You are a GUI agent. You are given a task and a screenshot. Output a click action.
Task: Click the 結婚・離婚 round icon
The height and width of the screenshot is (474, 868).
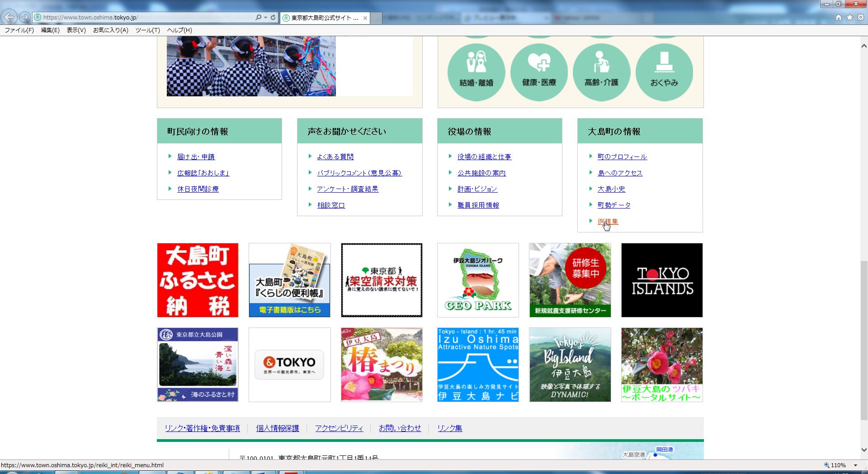(476, 72)
